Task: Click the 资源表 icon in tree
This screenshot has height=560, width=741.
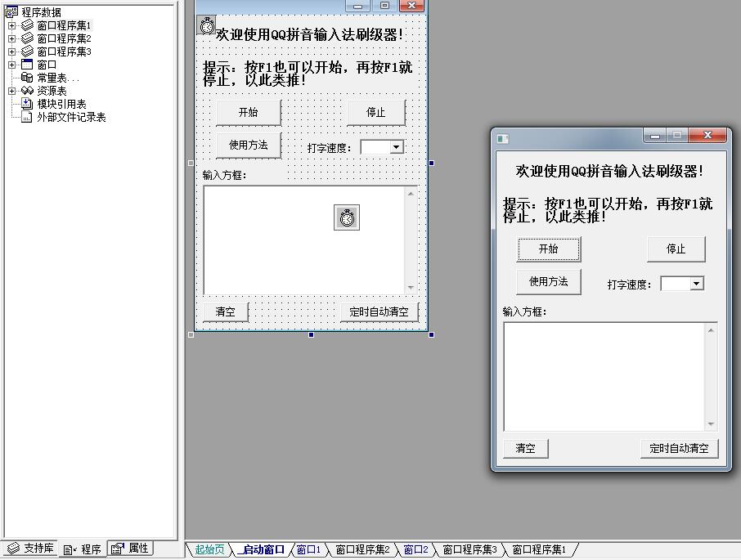Action: point(28,90)
